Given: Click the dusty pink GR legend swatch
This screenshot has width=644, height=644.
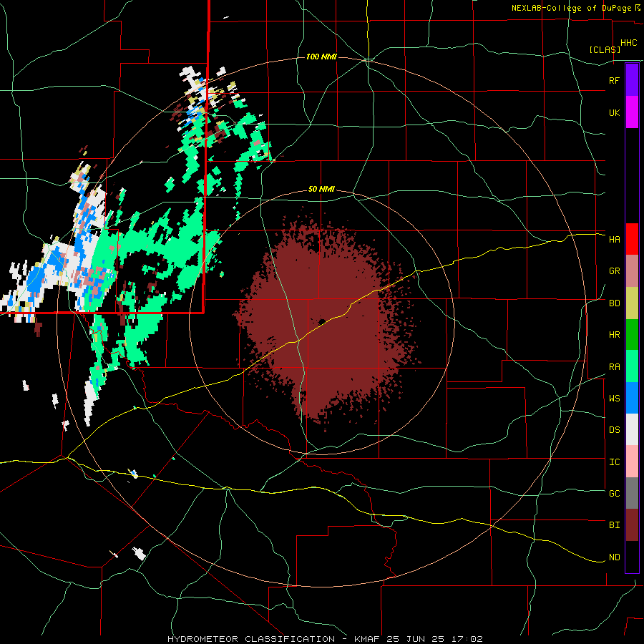Looking at the screenshot, I should pos(632,271).
